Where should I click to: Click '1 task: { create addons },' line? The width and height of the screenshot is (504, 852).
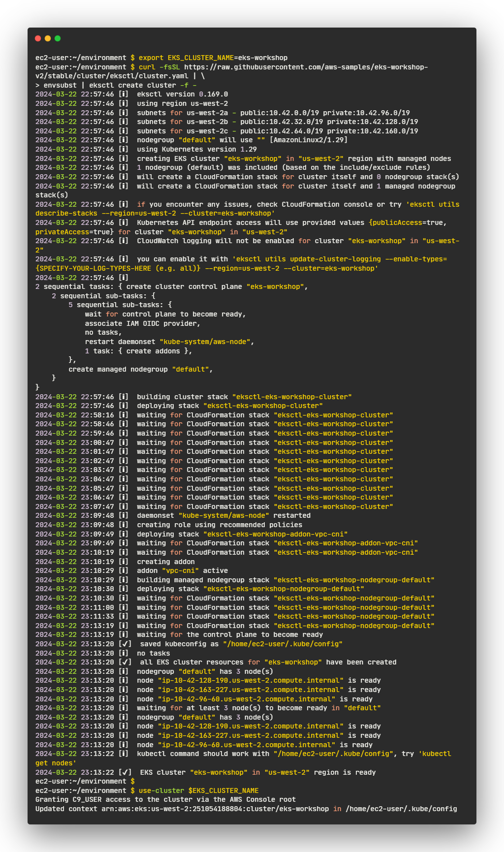(139, 351)
